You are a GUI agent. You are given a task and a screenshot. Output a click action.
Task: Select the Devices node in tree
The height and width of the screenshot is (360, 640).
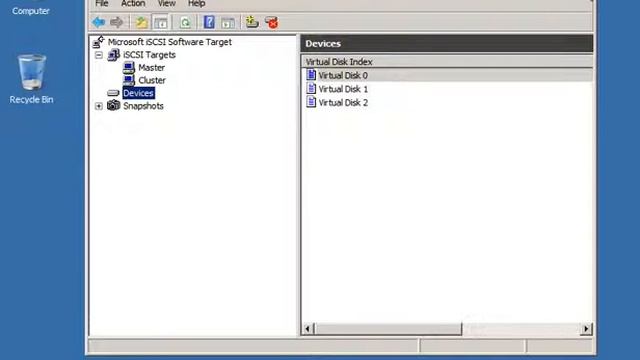click(x=138, y=93)
